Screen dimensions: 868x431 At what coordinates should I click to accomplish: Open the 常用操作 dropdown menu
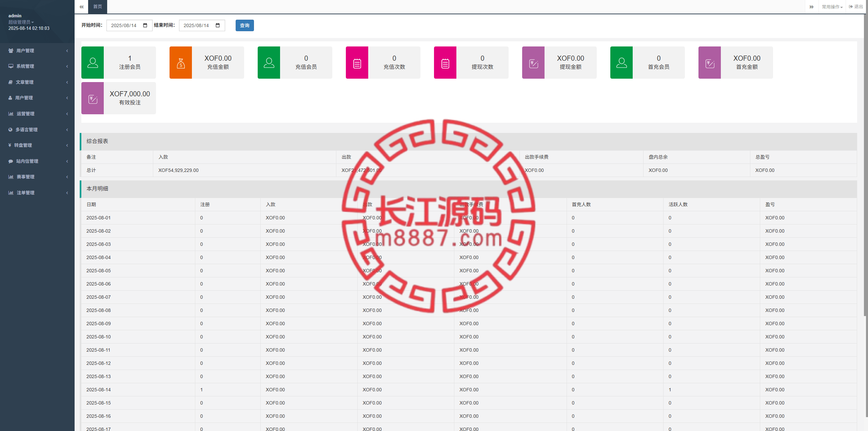[x=832, y=7]
